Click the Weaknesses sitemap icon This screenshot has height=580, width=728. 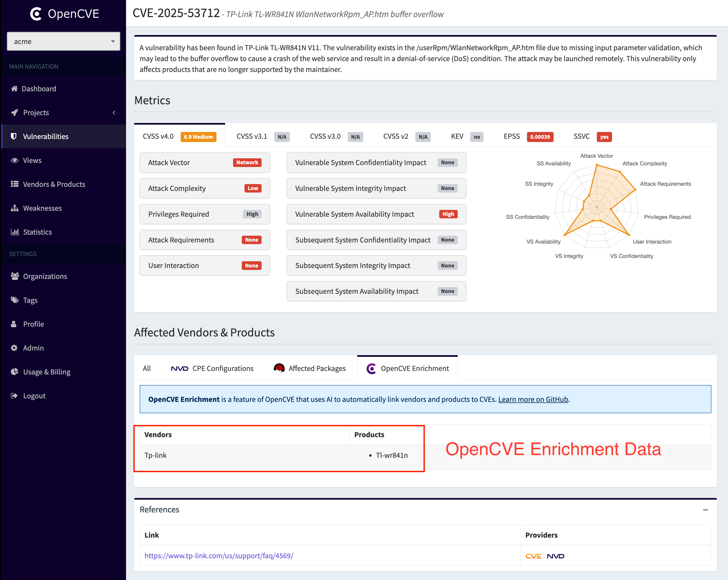[14, 208]
